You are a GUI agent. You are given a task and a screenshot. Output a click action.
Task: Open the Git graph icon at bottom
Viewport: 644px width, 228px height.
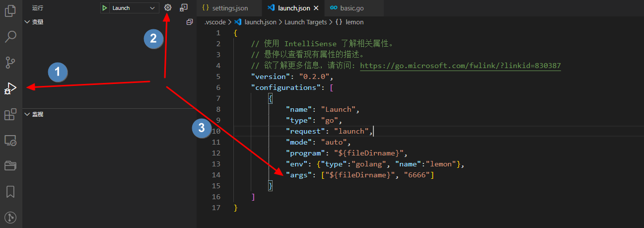click(x=10, y=217)
